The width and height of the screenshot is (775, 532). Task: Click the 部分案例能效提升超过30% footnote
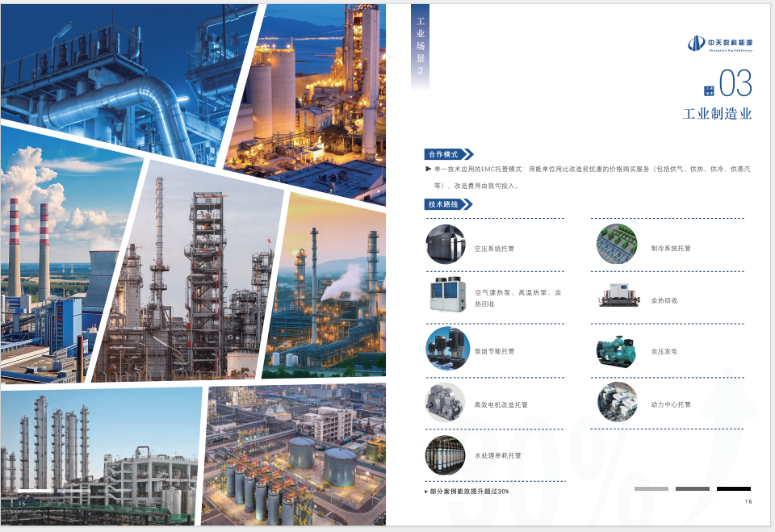point(468,492)
